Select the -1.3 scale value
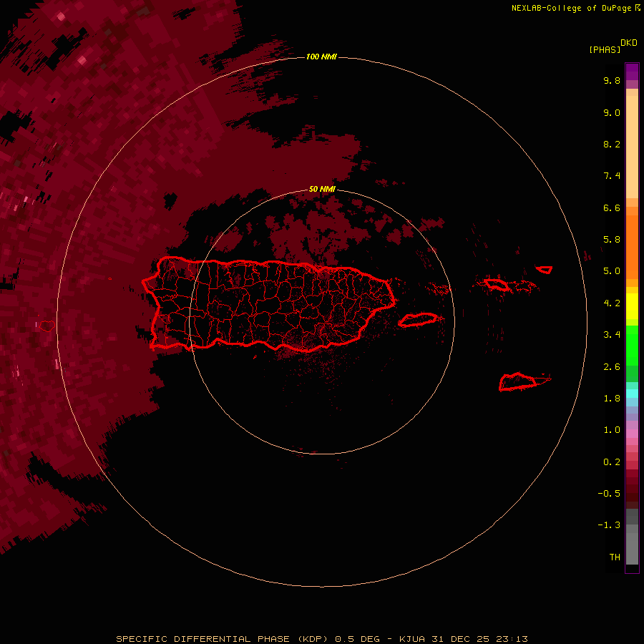Viewport: 644px width, 644px height. coord(609,525)
